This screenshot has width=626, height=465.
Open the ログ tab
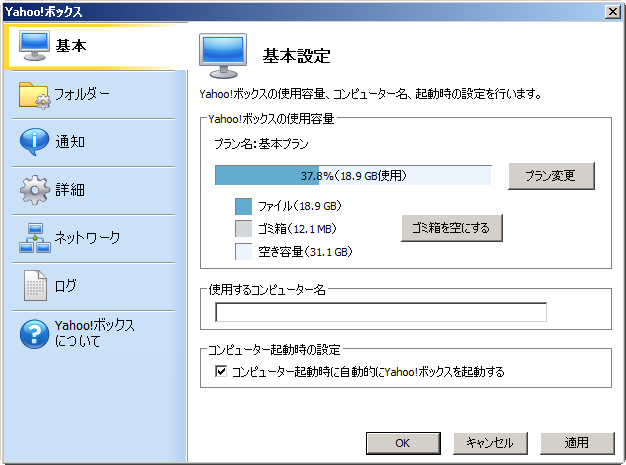point(95,286)
